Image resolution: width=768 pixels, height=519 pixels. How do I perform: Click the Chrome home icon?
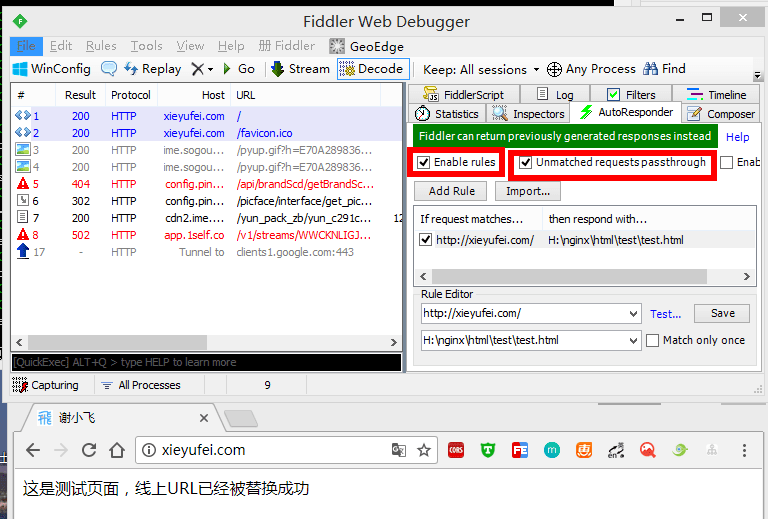coord(117,450)
